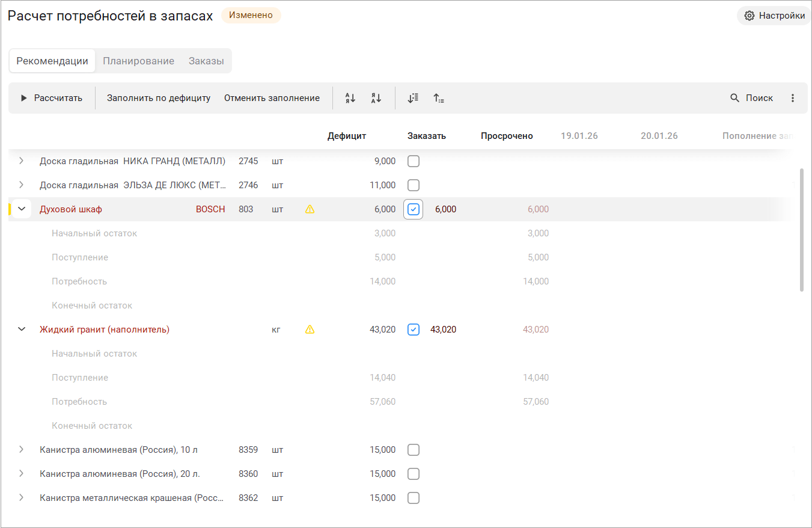Click the sort ascending А-Я icon

click(x=350, y=98)
